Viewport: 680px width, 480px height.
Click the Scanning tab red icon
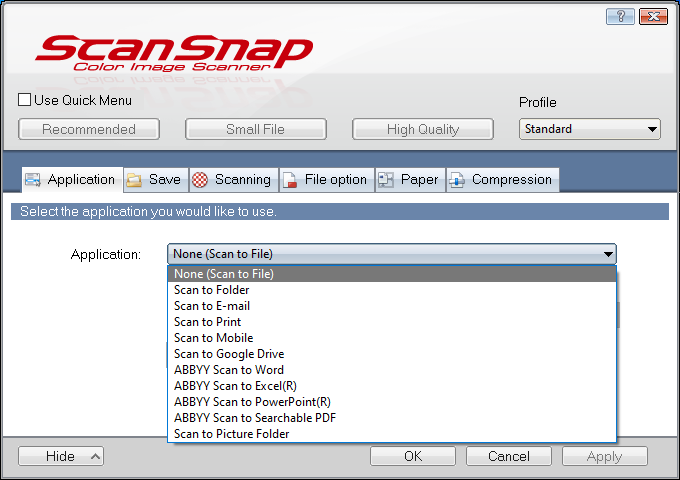pos(200,180)
